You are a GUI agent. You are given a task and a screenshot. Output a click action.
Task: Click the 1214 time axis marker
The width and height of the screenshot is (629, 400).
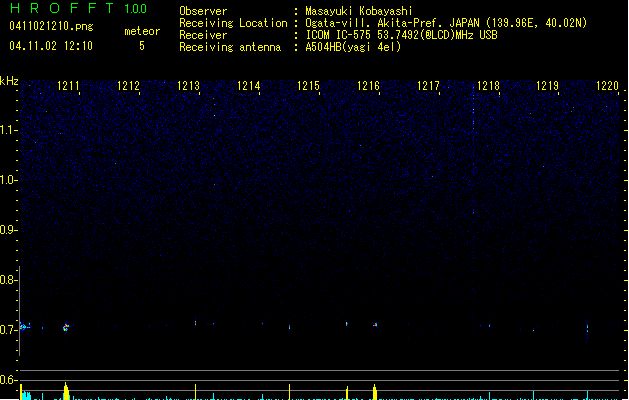coord(248,85)
